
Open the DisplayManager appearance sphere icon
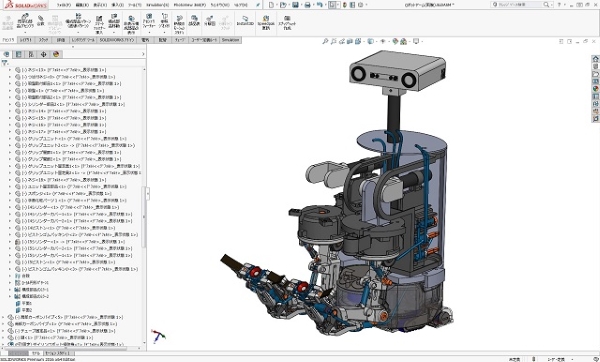[56, 54]
